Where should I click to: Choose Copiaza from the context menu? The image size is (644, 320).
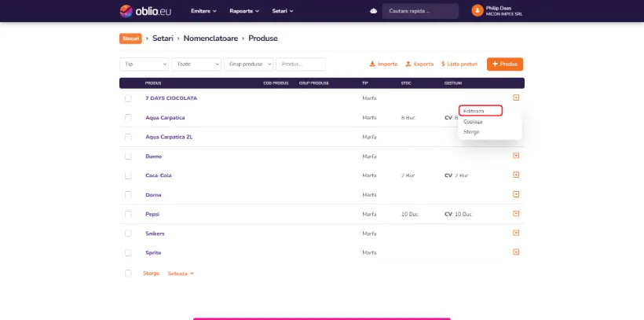click(x=473, y=122)
